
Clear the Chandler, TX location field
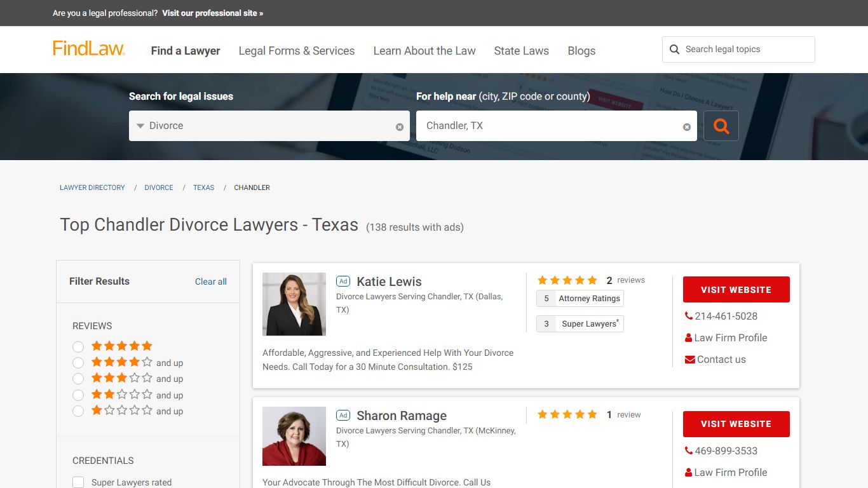pyautogui.click(x=687, y=127)
